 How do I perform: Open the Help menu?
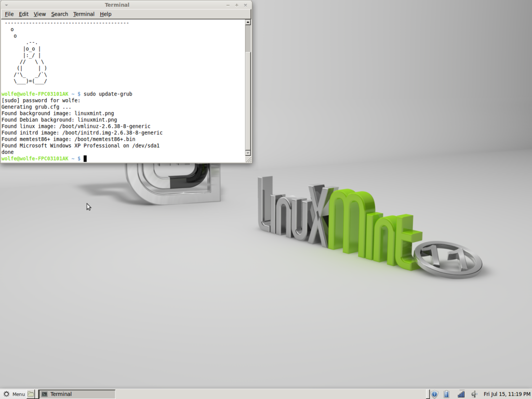tap(105, 14)
